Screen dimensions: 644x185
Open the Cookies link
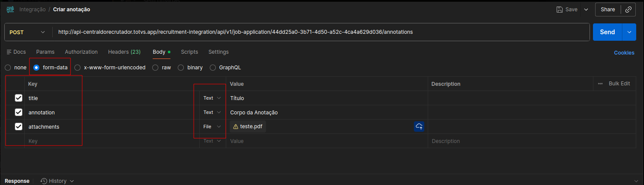(x=624, y=53)
